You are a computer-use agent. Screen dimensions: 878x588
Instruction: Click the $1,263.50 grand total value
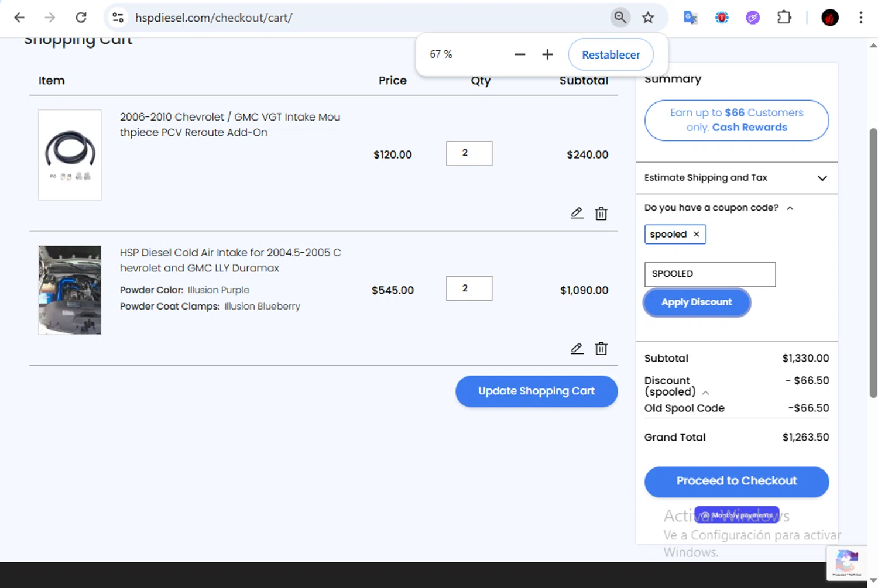(805, 437)
